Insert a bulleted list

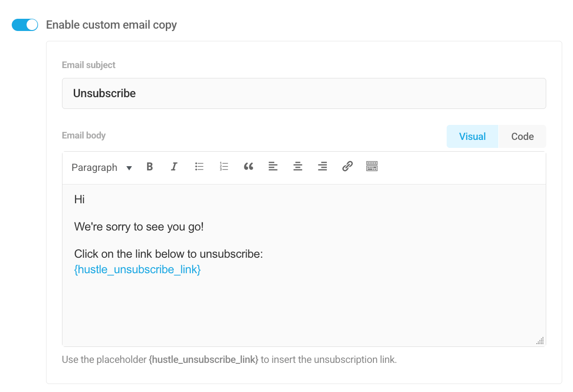(199, 166)
